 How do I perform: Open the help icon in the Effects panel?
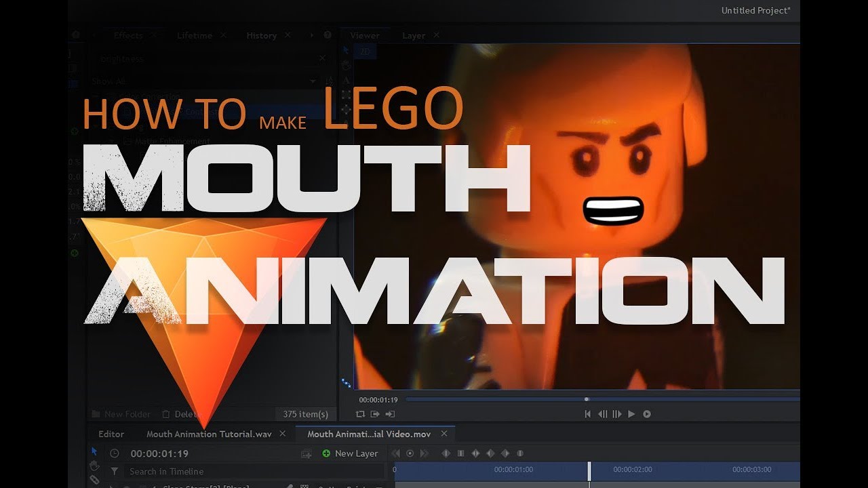(328, 35)
